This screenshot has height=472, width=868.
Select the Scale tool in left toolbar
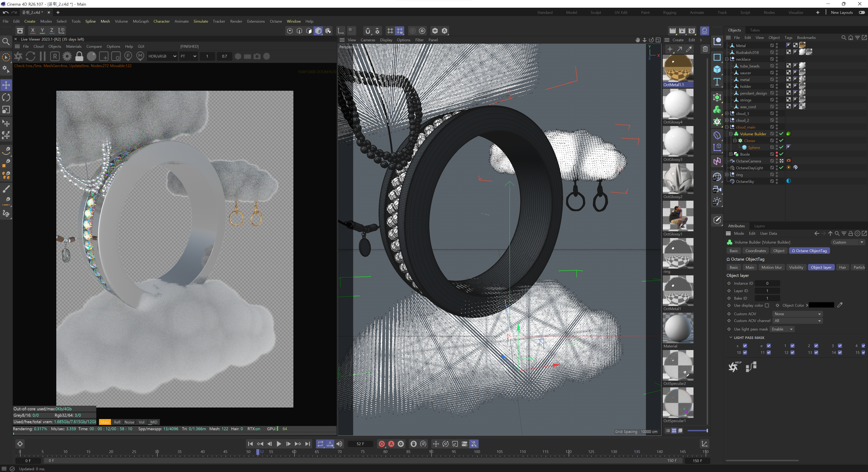[x=6, y=110]
